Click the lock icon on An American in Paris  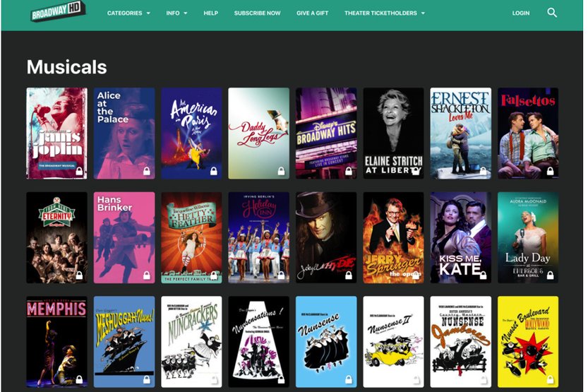(214, 172)
